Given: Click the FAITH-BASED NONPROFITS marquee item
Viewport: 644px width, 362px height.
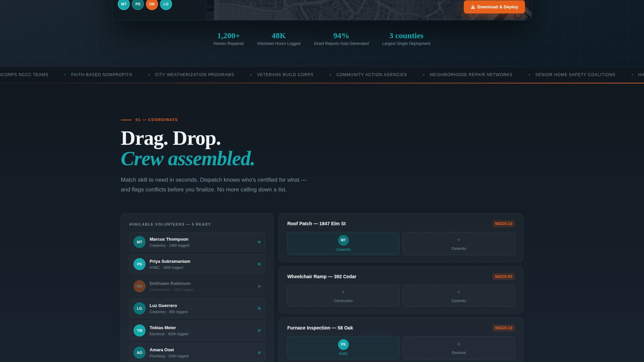Looking at the screenshot, I should (102, 75).
